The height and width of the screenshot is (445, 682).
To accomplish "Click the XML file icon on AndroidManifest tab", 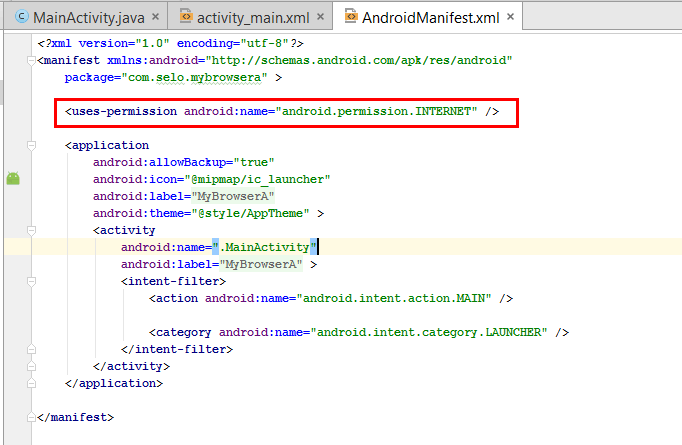I will [x=351, y=16].
